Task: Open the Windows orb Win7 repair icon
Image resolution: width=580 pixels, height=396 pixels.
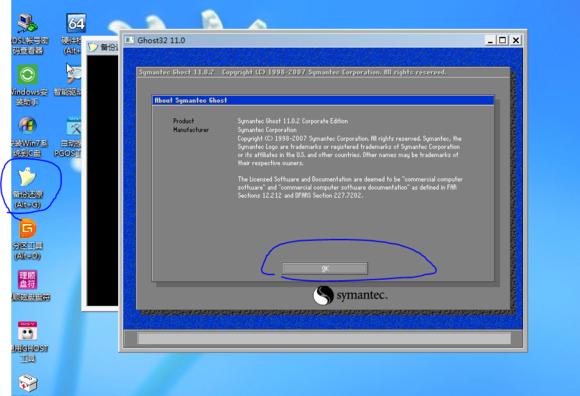Action: point(27,126)
